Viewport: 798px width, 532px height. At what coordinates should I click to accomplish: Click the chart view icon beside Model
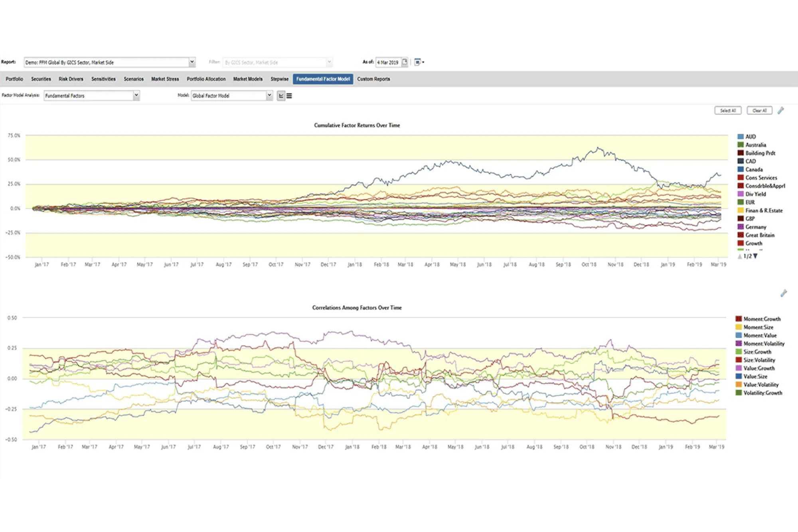pyautogui.click(x=281, y=96)
